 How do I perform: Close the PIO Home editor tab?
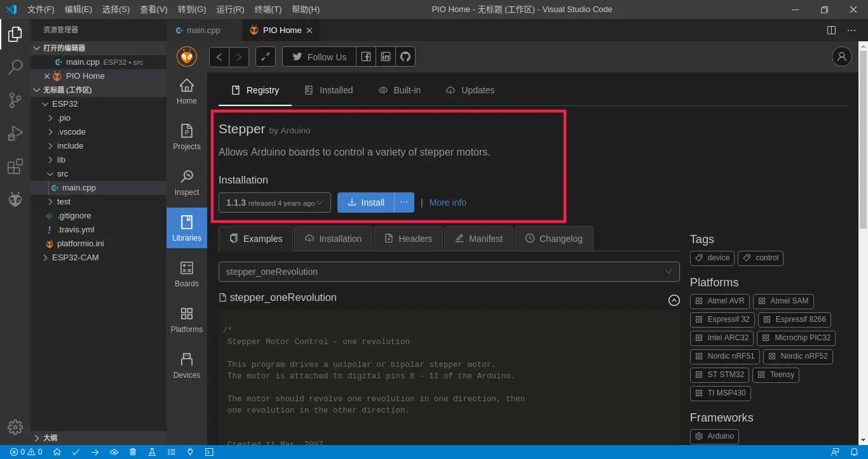309,30
